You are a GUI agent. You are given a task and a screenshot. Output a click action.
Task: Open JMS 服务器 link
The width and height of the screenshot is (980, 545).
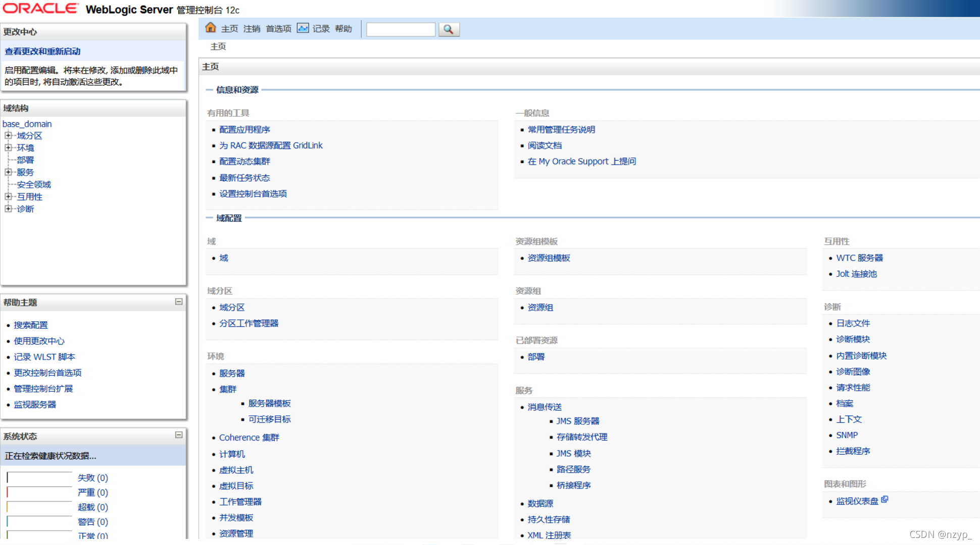[x=578, y=421]
